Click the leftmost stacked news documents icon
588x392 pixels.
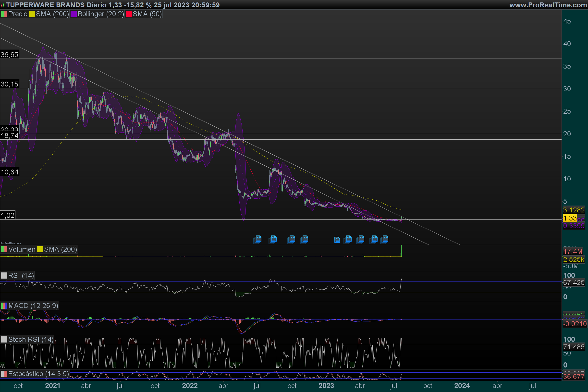pyautogui.click(x=257, y=240)
